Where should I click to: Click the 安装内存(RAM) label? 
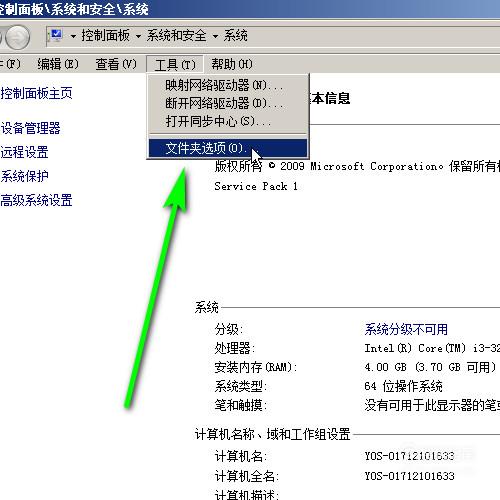point(256,367)
